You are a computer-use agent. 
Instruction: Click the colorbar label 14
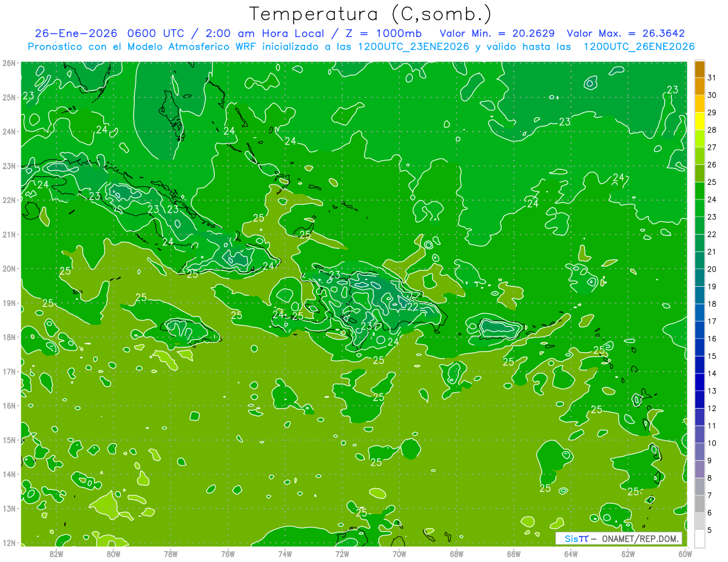point(712,373)
